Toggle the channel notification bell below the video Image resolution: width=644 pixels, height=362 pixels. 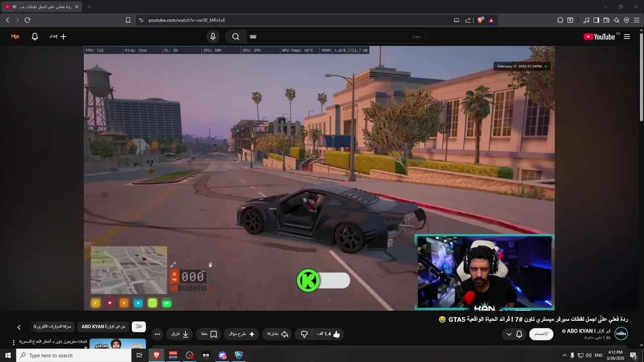(x=519, y=334)
